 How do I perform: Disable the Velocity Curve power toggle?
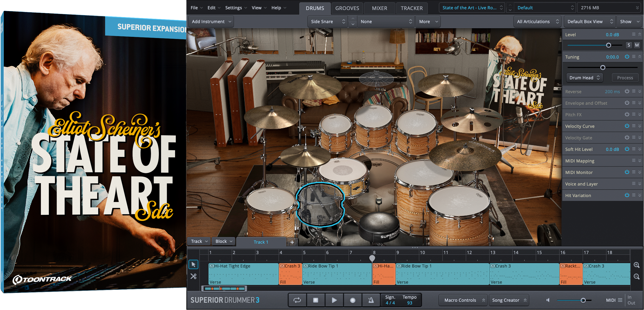tap(627, 126)
